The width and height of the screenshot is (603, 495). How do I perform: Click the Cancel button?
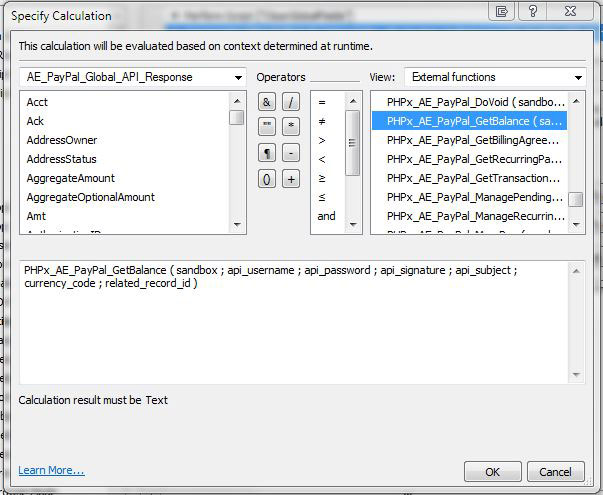pos(555,472)
